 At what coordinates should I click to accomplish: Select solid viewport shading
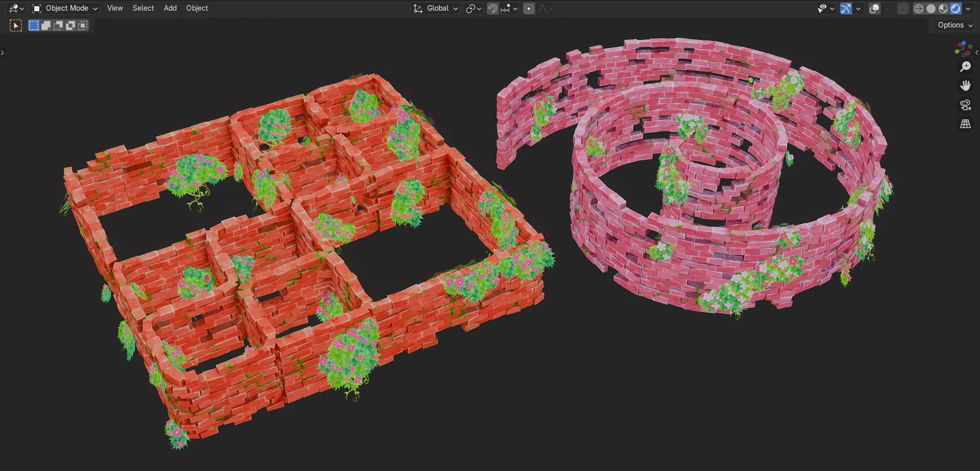(930, 9)
